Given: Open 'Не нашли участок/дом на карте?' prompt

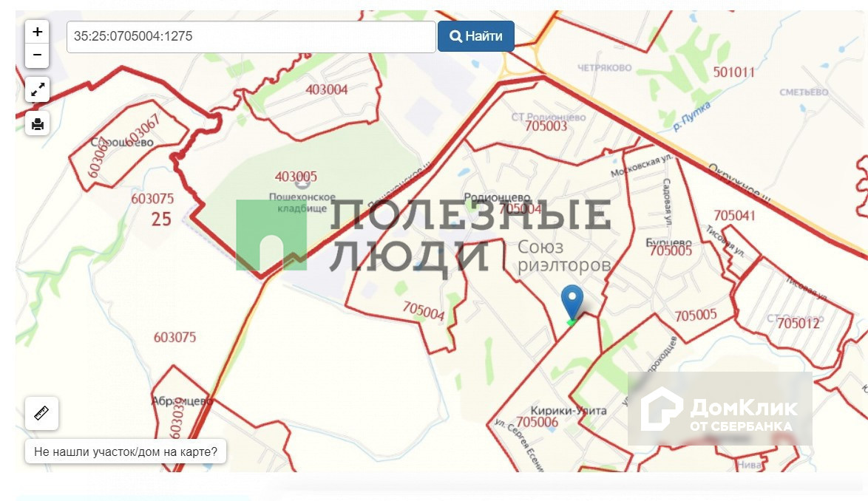Looking at the screenshot, I should point(126,451).
